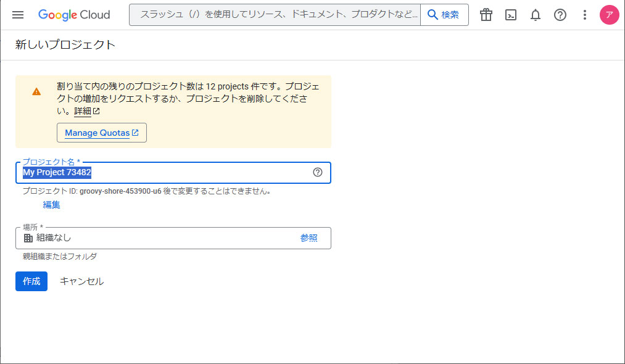This screenshot has width=625, height=364.
Task: Click the project ID groovy-shore-453900-u6 text
Action: point(120,191)
